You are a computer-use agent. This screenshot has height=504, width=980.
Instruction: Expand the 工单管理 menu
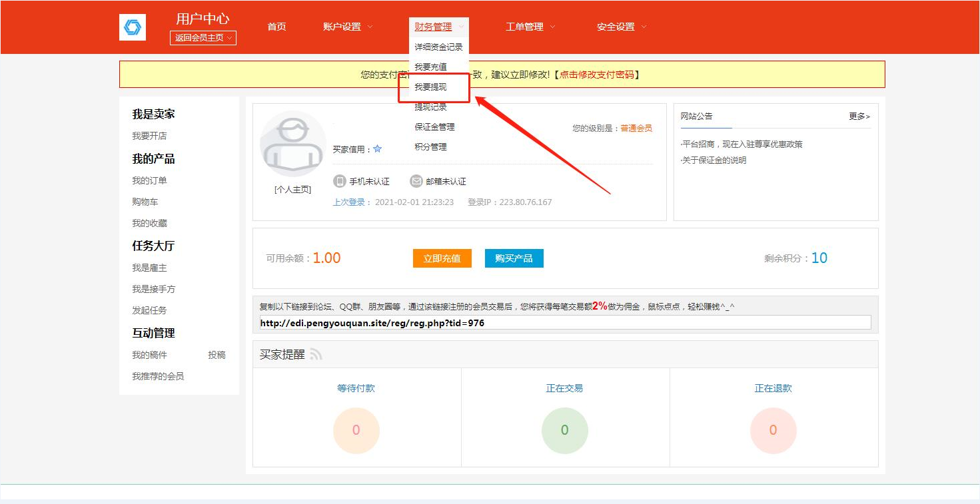530,27
